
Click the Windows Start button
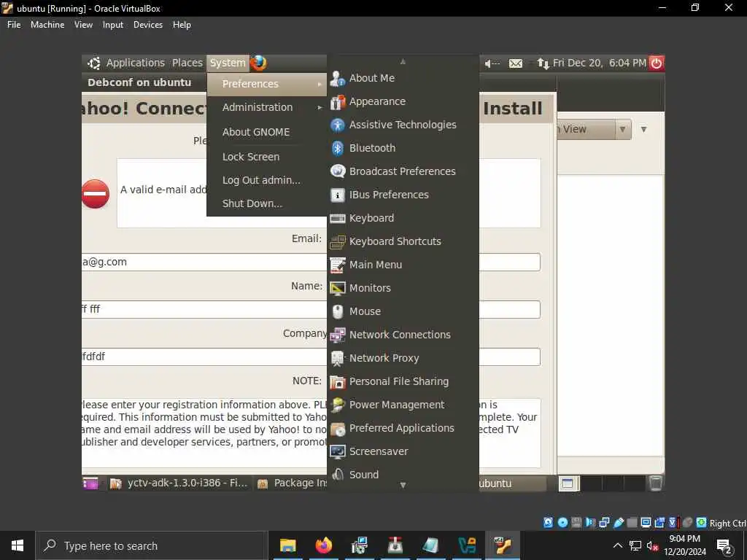tap(18, 545)
